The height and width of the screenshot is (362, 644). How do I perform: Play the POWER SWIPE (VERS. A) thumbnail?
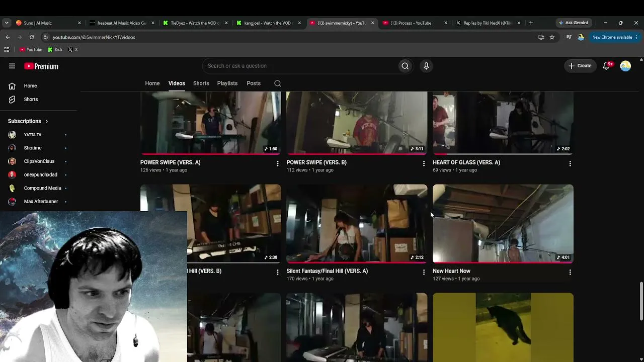point(211,123)
